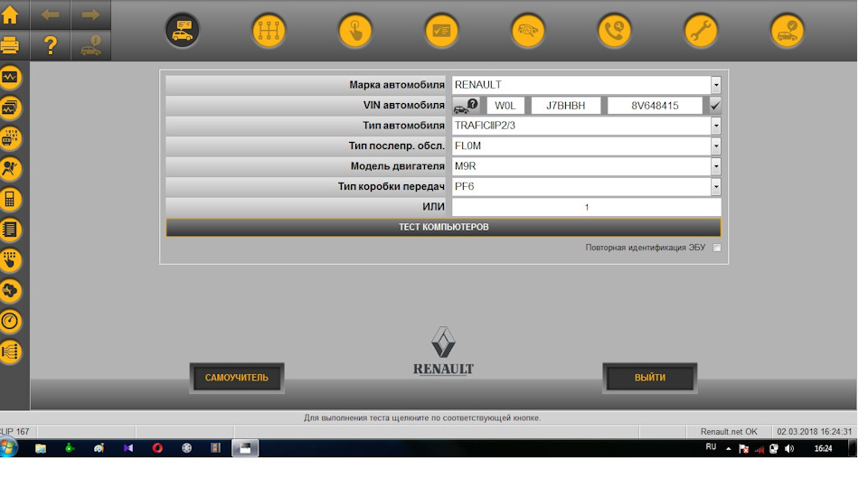Click the status bar date '02.03.2018 16:24:31'
The image size is (868, 488).
[x=814, y=432]
